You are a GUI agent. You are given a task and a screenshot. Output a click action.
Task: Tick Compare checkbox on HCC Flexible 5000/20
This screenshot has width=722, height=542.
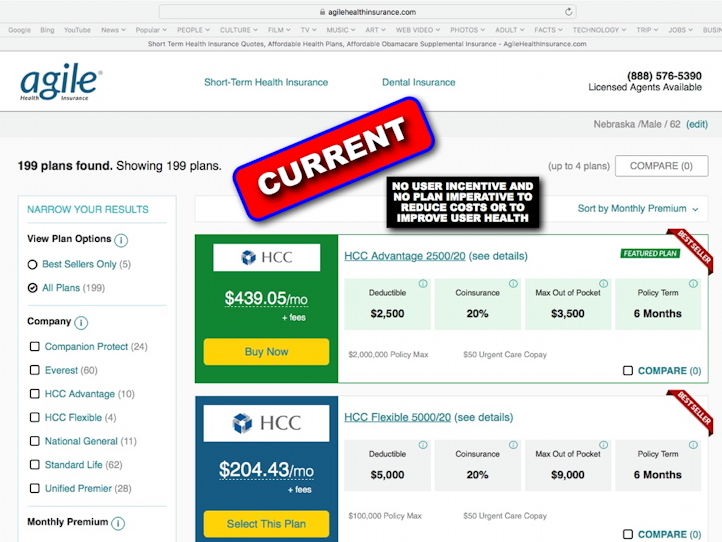coord(628,534)
